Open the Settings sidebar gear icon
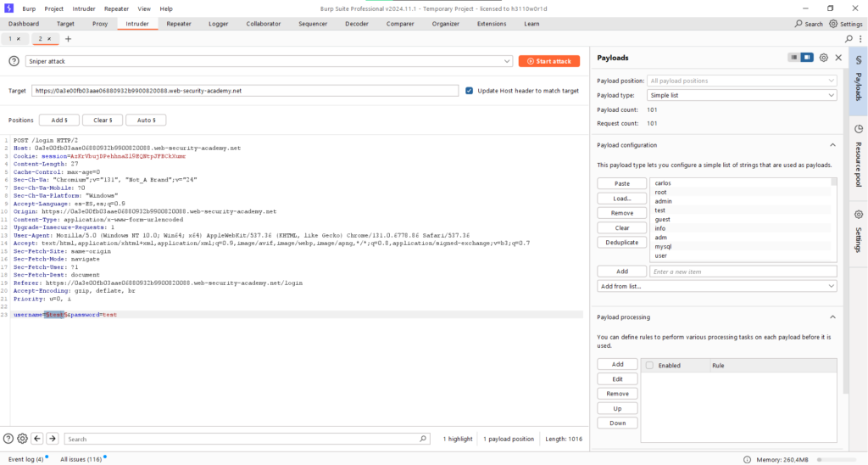This screenshot has height=465, width=868. [859, 215]
